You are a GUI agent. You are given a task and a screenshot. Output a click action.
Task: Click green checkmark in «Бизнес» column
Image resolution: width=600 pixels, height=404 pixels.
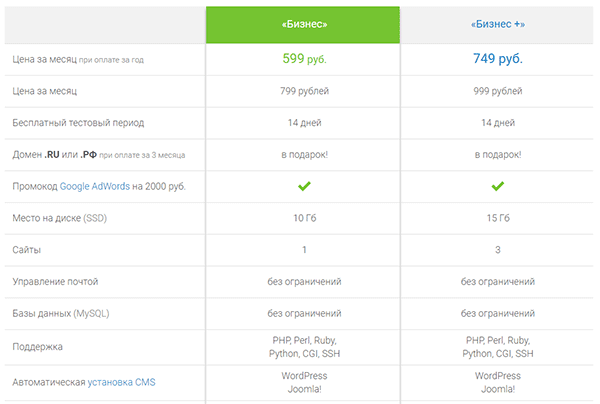304,186
